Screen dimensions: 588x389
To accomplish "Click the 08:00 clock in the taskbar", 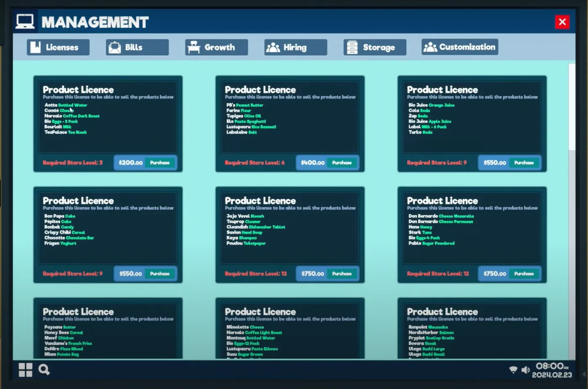I will [550, 367].
